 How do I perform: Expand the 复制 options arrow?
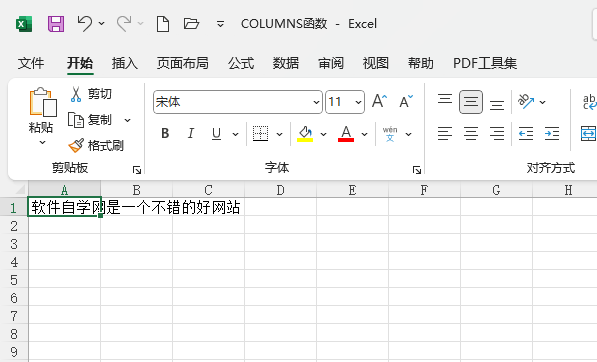[x=127, y=120]
